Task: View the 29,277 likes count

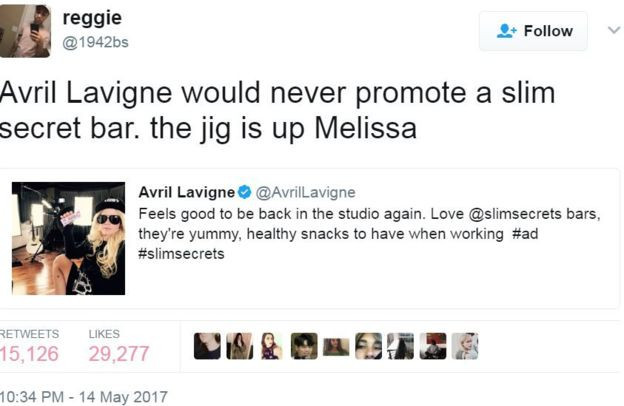Action: pos(119,353)
